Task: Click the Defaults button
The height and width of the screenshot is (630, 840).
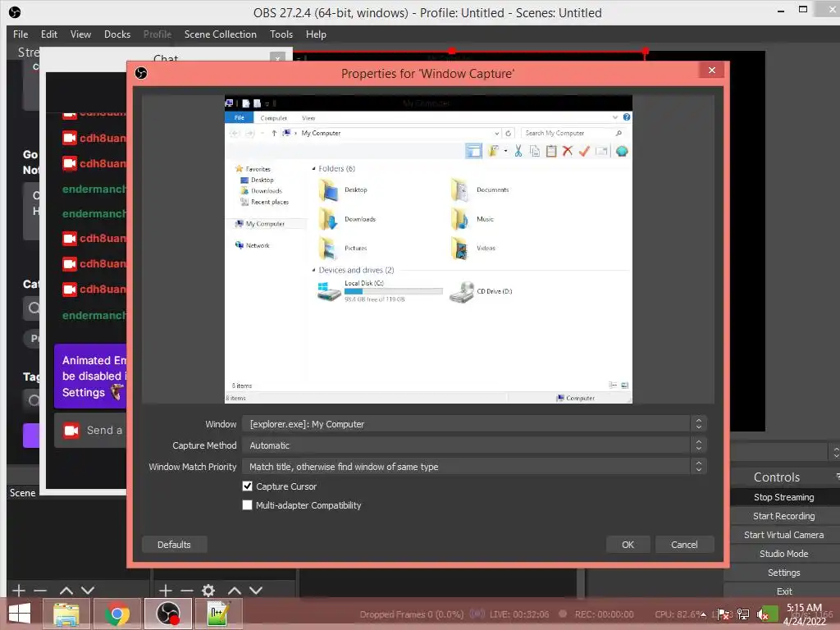Action: [174, 545]
